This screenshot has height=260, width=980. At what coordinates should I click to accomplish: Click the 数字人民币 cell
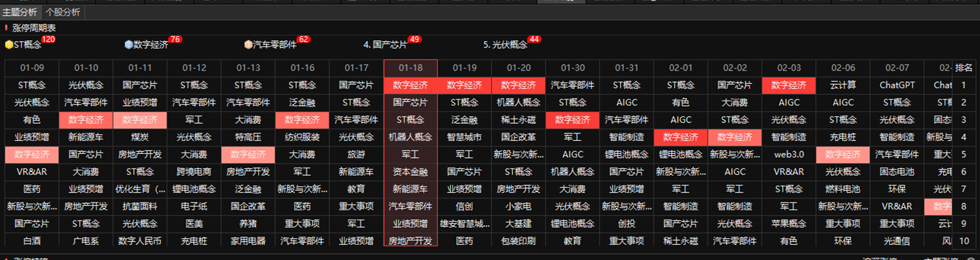[x=140, y=241]
